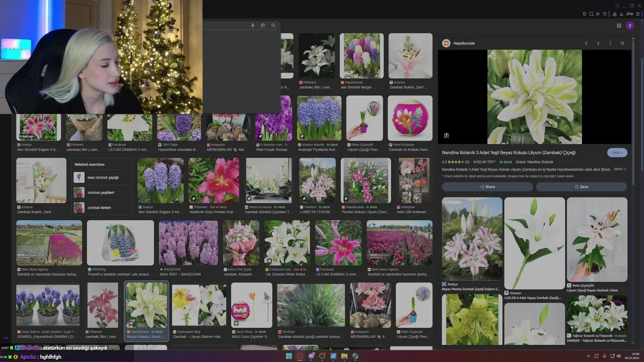Open 'Avantajlı Fiyatlarla' blue hyacinth thumbnail

pos(319,118)
